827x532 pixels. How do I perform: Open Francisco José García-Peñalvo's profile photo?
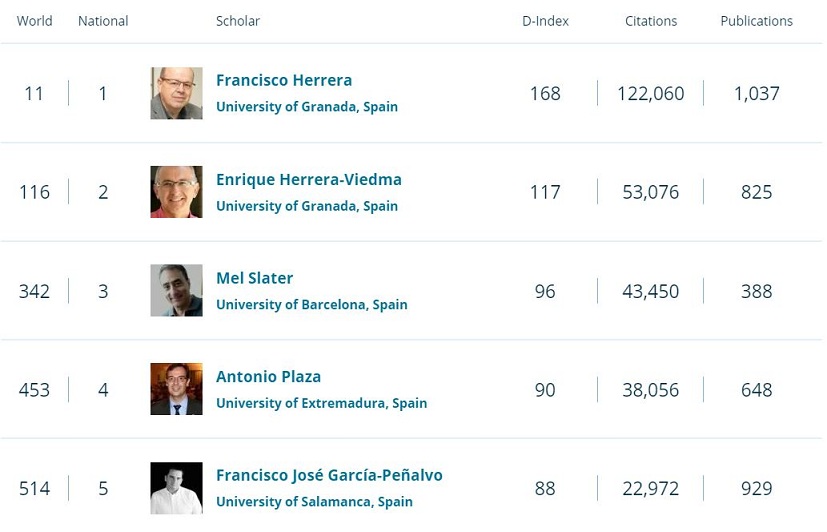point(176,488)
